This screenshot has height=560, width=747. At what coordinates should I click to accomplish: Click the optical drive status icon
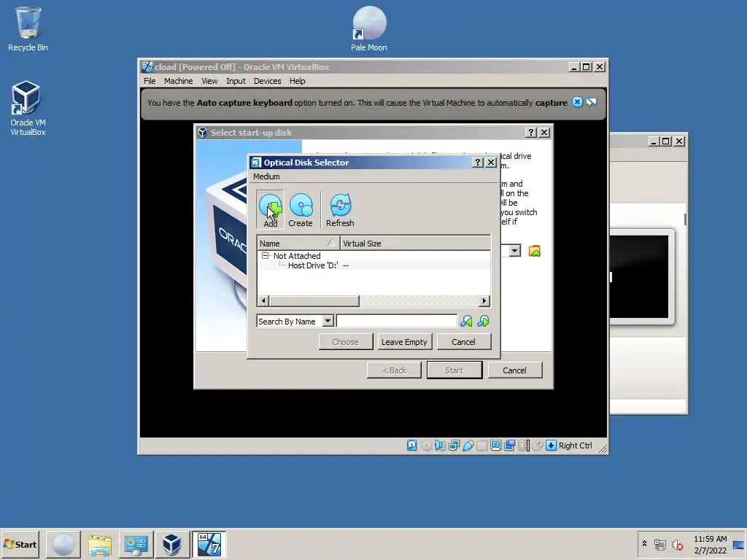click(x=426, y=446)
